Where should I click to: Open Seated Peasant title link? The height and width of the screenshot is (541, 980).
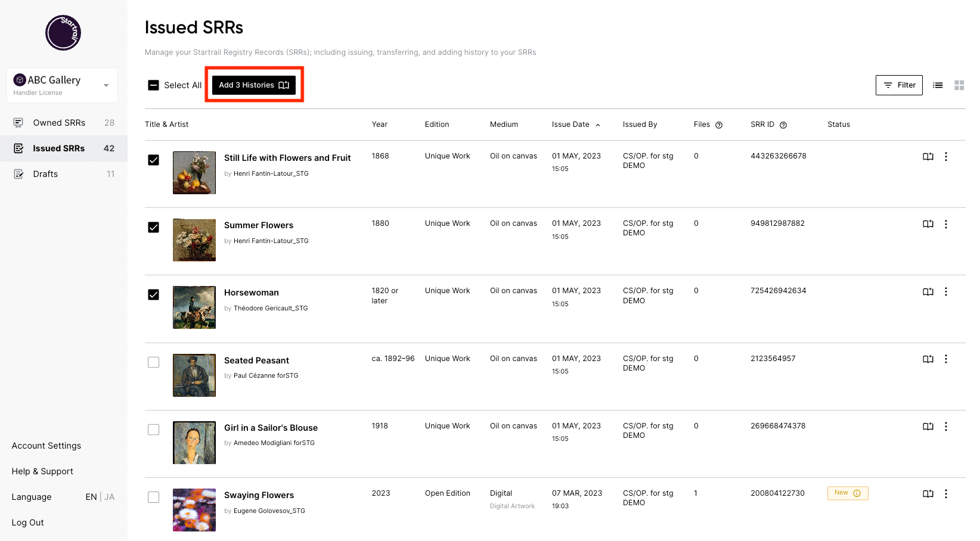256,360
